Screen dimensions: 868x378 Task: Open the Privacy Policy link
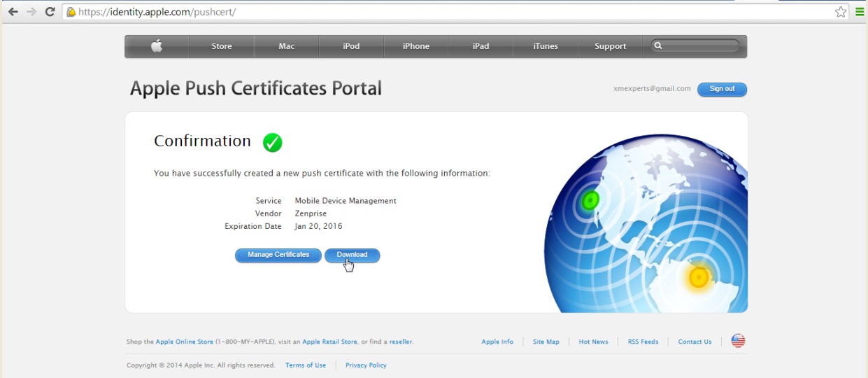tap(366, 365)
